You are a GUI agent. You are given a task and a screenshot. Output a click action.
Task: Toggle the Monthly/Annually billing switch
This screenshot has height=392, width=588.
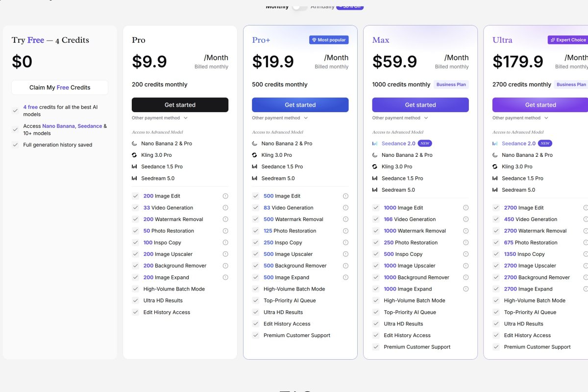[299, 6]
